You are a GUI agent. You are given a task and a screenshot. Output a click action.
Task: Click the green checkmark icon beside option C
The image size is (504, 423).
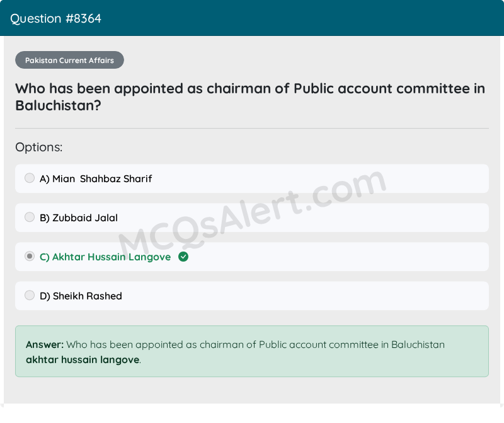(x=183, y=257)
